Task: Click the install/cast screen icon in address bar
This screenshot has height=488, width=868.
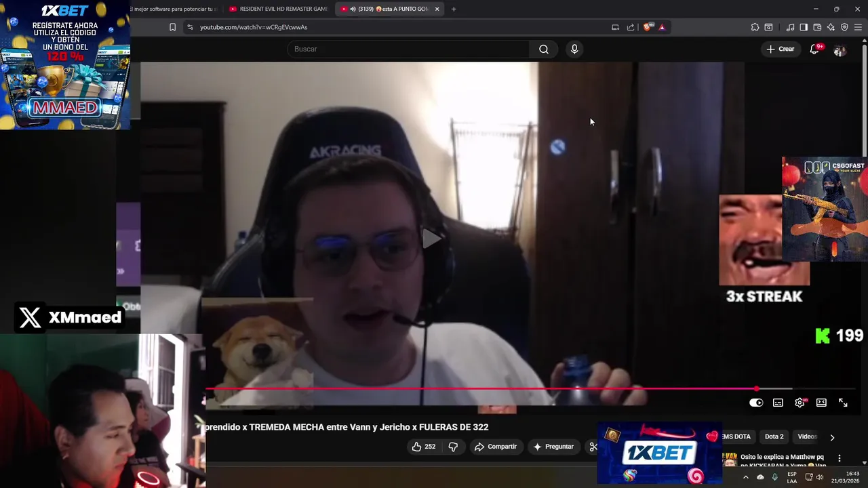Action: point(615,27)
